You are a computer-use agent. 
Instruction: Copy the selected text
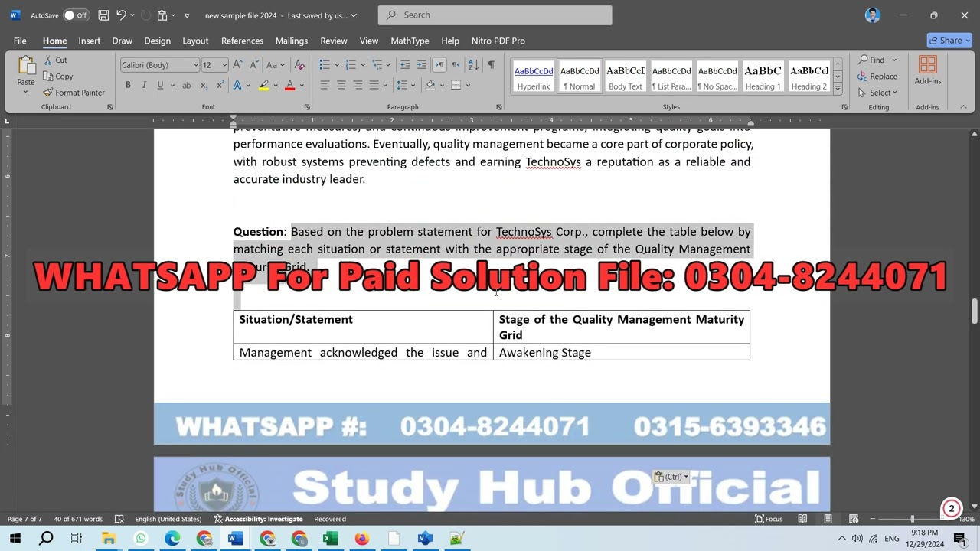(58, 77)
